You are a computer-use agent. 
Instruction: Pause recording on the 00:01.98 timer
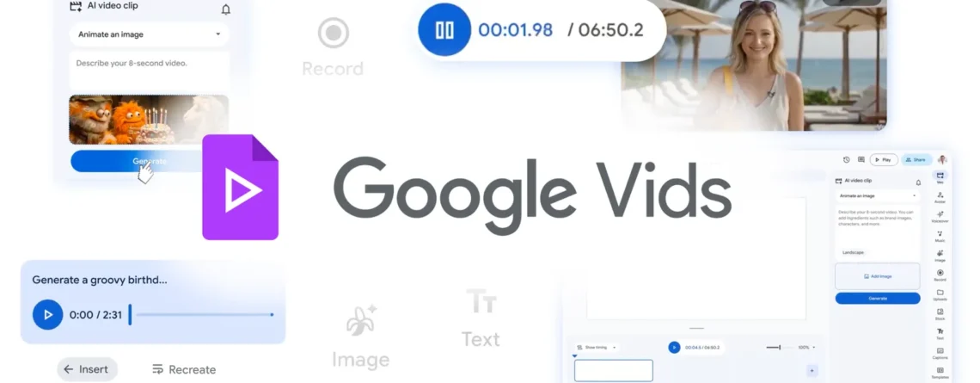click(x=444, y=30)
